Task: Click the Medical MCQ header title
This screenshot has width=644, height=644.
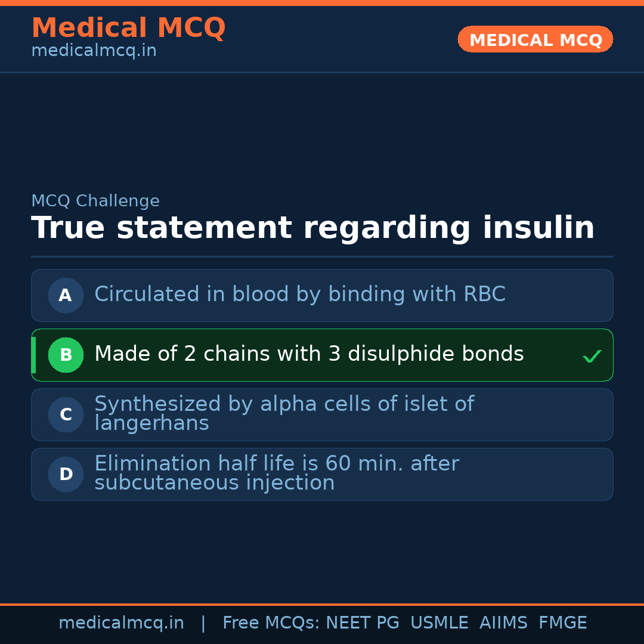Action: (x=128, y=28)
